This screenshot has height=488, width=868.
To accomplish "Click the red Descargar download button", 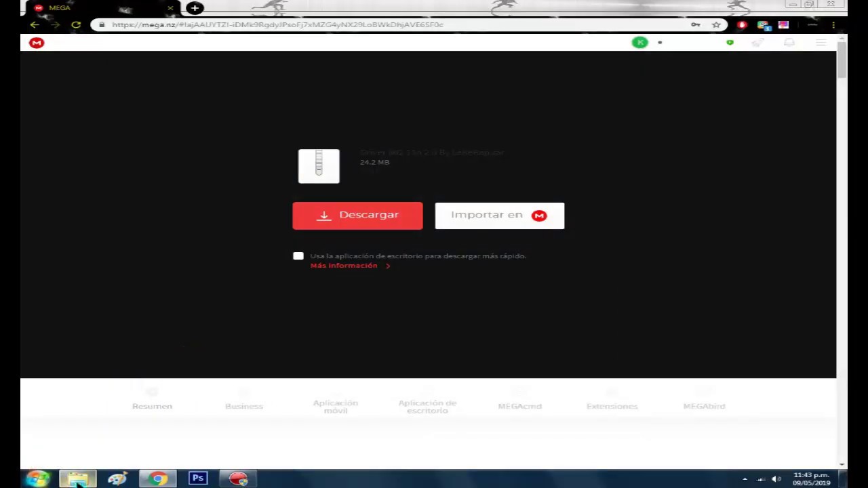I will pos(357,216).
